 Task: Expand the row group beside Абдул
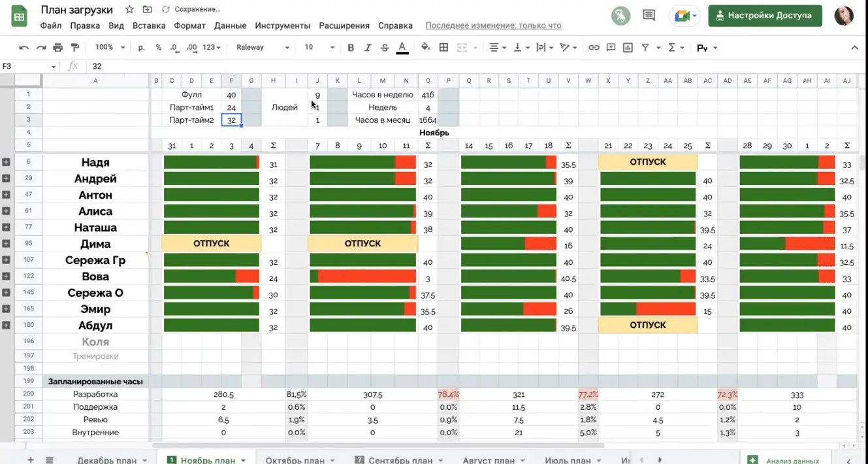tap(6, 325)
